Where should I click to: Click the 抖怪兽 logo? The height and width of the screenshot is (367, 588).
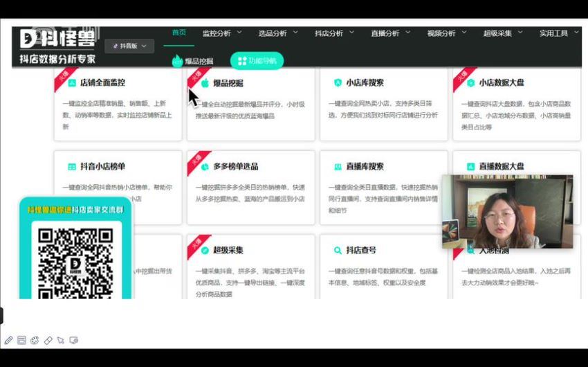coord(57,39)
